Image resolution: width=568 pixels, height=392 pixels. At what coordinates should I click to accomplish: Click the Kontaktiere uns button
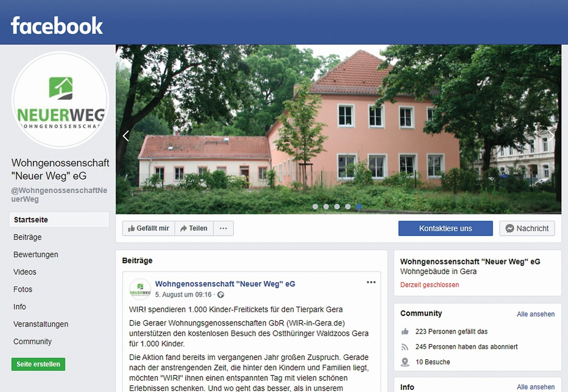pos(445,228)
